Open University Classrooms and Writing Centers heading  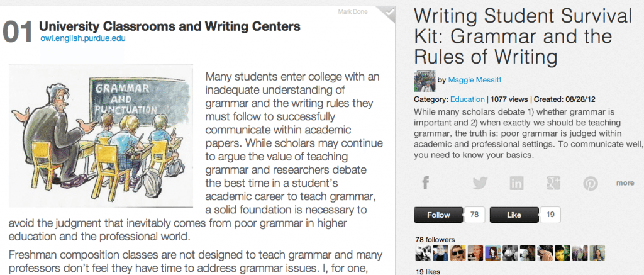170,26
